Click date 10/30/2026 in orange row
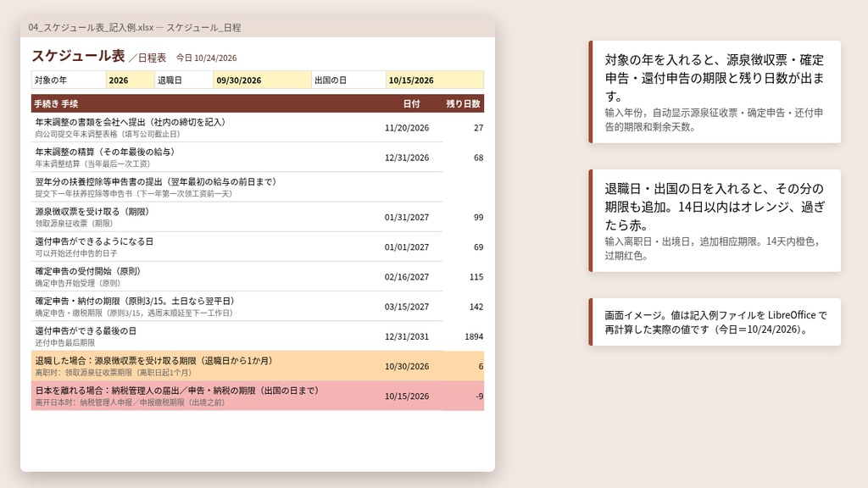This screenshot has width=868, height=488. click(x=407, y=367)
